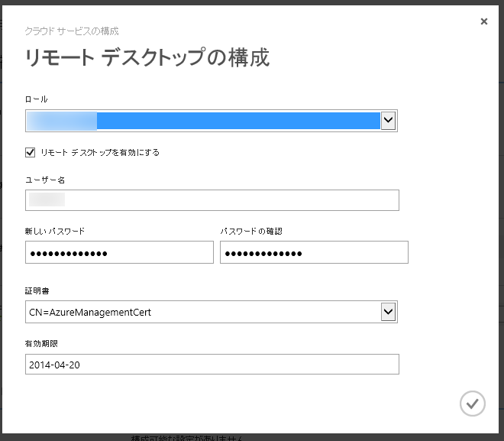Confirm settings with the checkmark button
The width and height of the screenshot is (504, 441).
pyautogui.click(x=473, y=403)
